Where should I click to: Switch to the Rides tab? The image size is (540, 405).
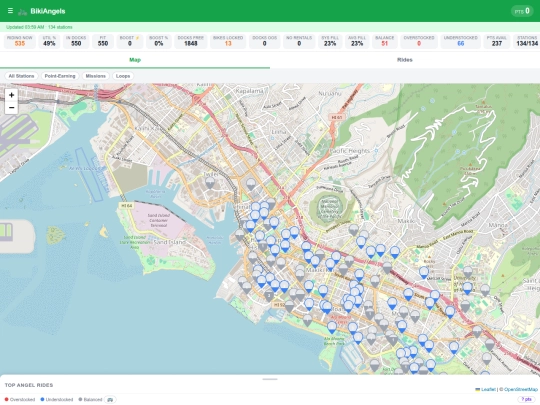click(x=405, y=60)
